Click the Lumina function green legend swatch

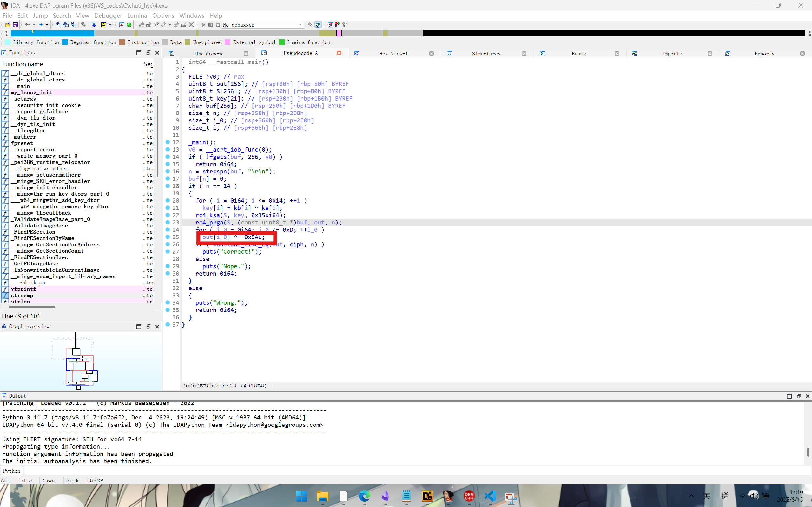click(282, 42)
